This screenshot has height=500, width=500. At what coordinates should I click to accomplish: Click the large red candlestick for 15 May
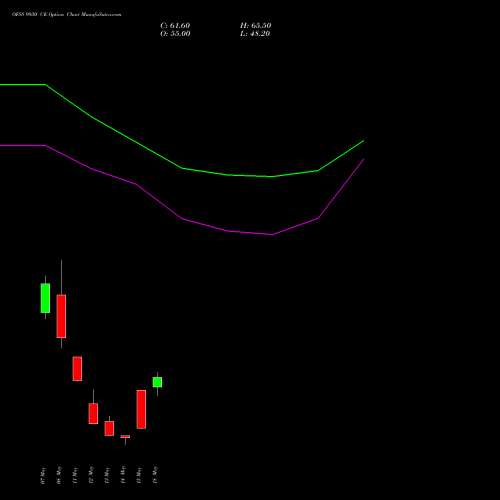pyautogui.click(x=141, y=409)
